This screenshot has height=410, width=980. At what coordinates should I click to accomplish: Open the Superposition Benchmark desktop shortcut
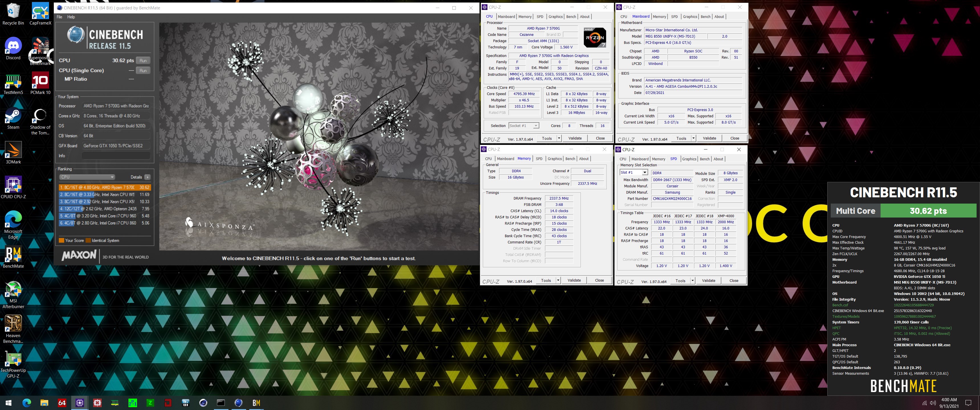pos(40,51)
